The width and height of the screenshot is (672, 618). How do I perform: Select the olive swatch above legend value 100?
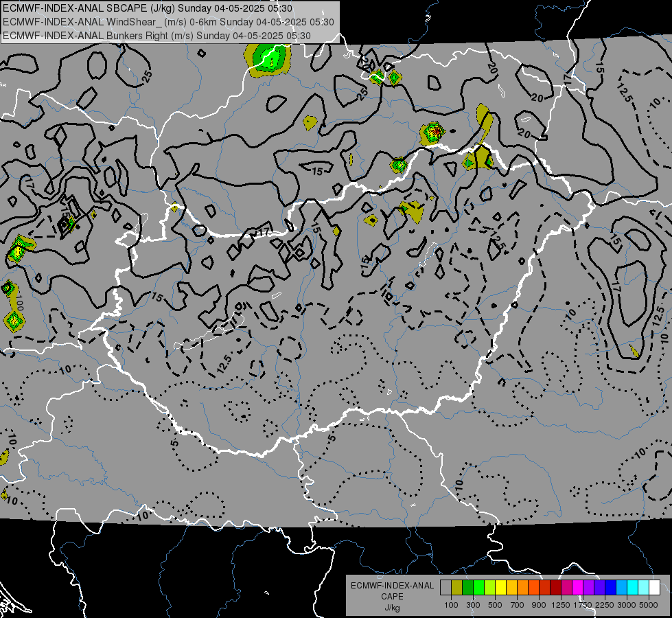[x=457, y=587]
